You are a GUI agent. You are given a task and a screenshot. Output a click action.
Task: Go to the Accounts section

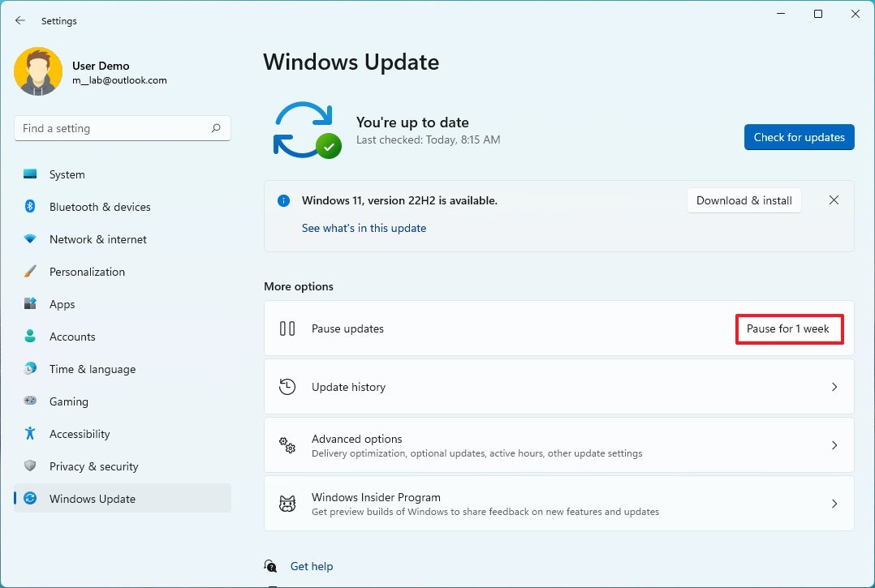[x=72, y=337]
